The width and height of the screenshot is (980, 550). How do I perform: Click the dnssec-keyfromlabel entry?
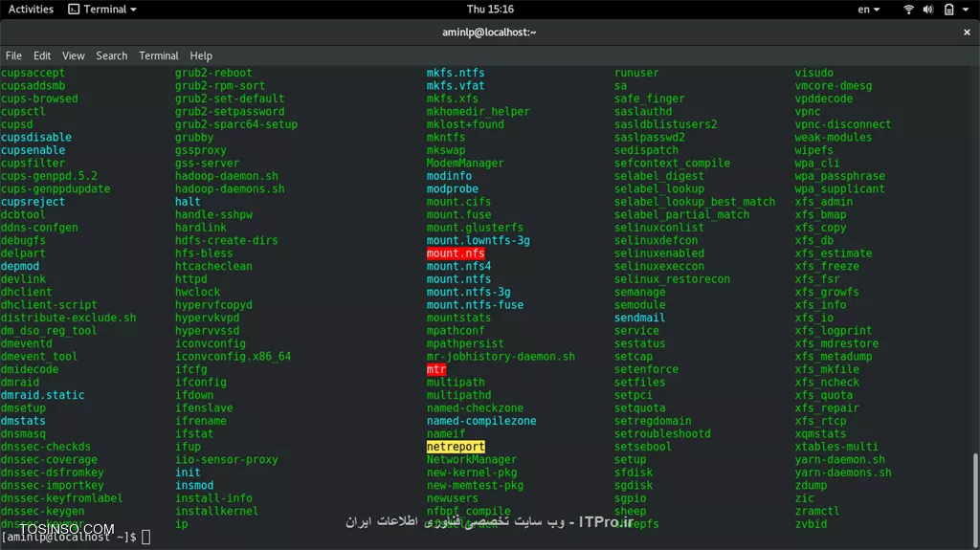coord(62,498)
